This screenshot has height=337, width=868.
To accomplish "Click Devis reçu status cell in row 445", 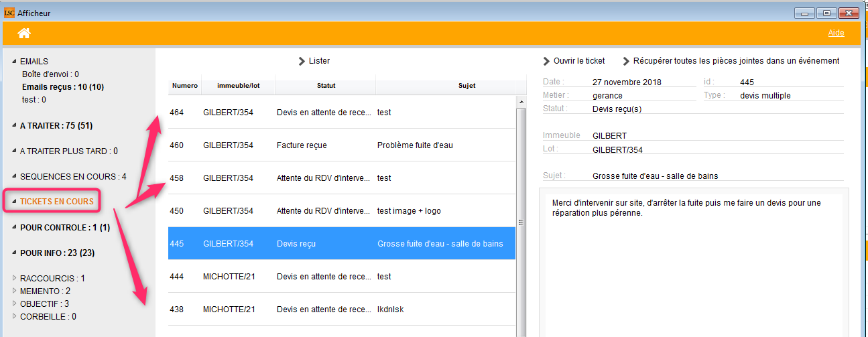I will click(325, 244).
